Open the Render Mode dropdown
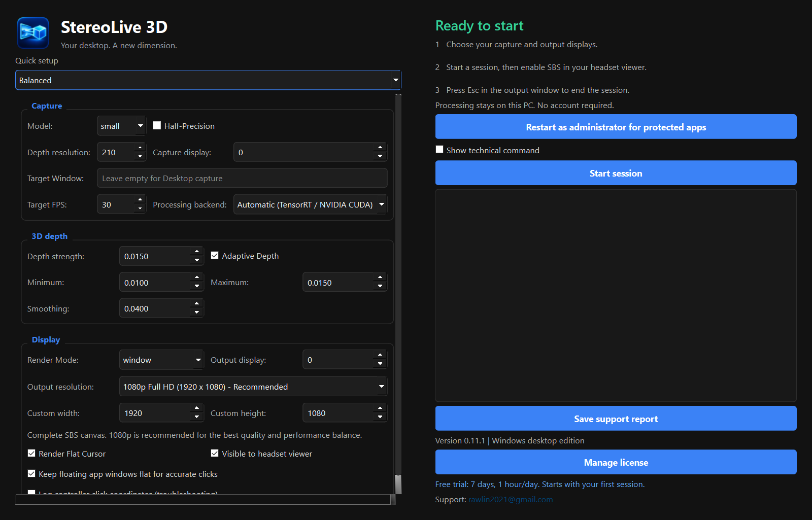Image resolution: width=812 pixels, height=520 pixels. (161, 360)
